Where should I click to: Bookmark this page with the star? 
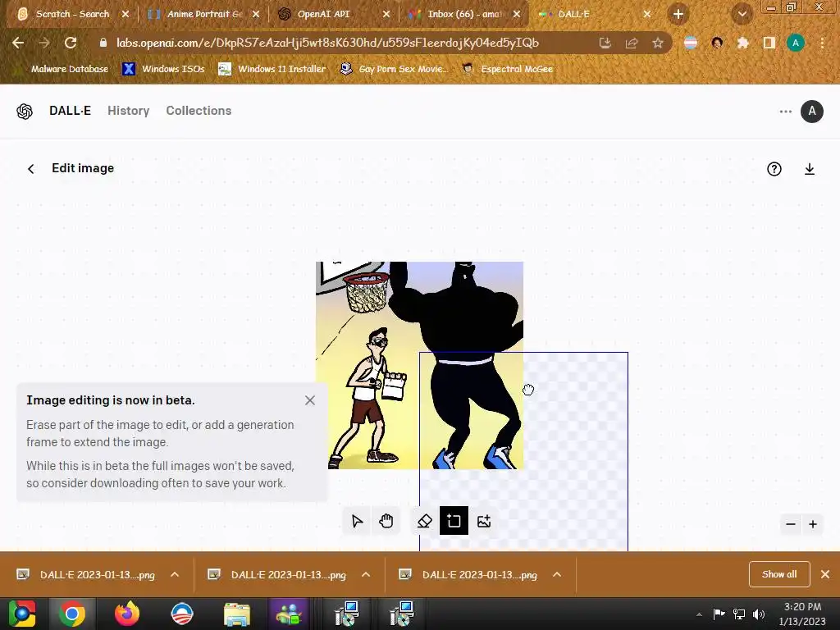coord(658,43)
